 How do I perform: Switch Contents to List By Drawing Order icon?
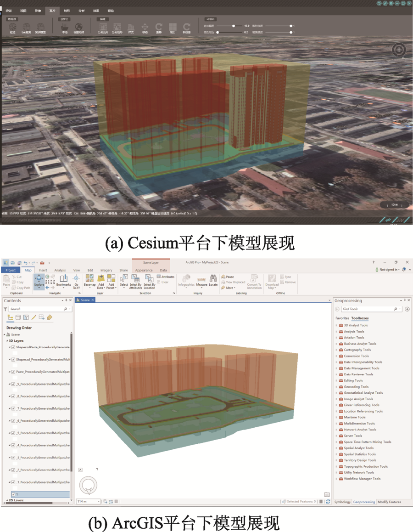11,317
